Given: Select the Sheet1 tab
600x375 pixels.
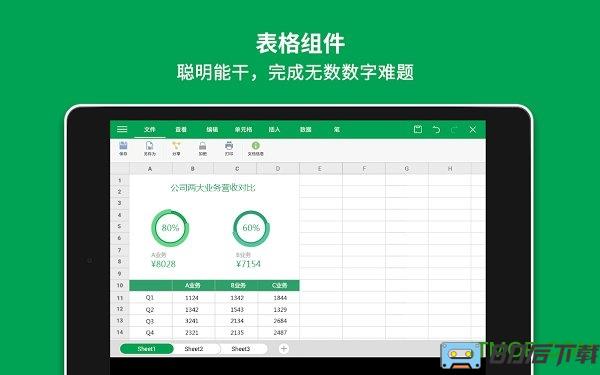Looking at the screenshot, I should 147,349.
